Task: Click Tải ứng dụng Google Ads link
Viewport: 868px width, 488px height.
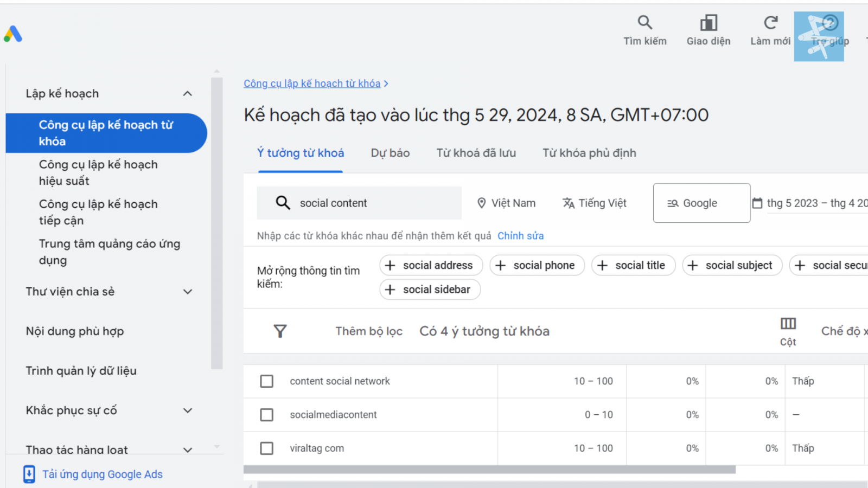Action: point(103,474)
